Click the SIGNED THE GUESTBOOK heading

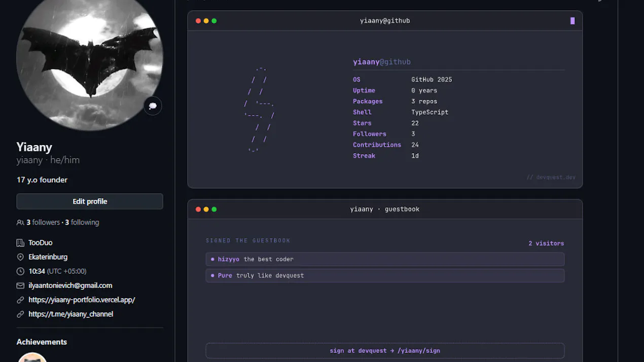coord(248,241)
